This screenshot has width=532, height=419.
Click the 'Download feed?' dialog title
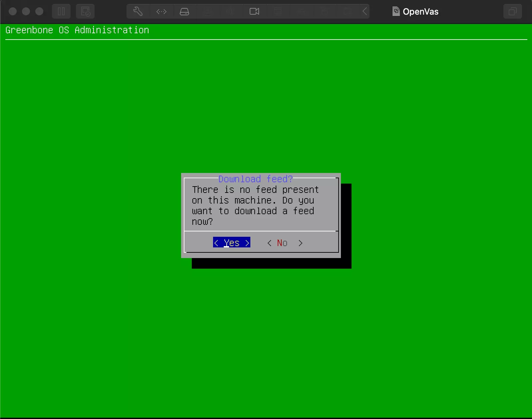256,179
